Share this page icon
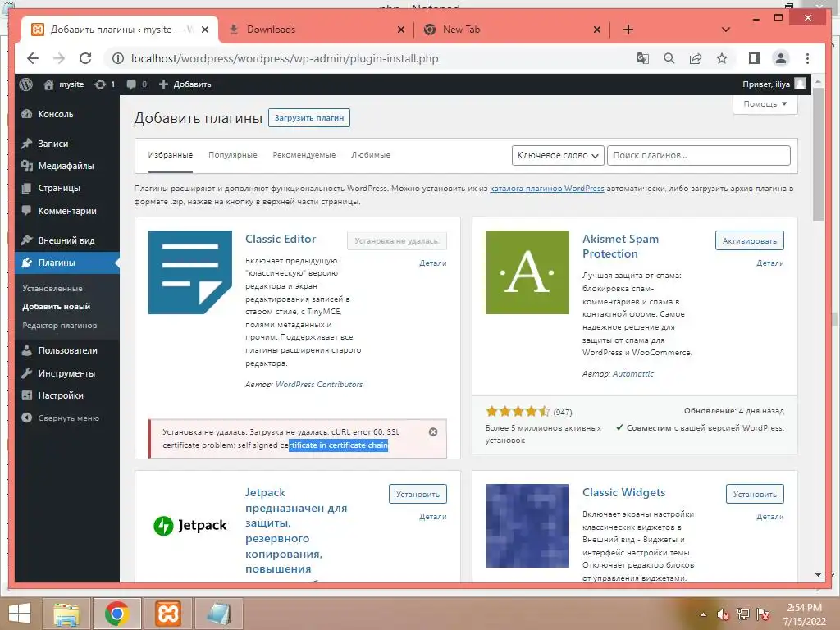The height and width of the screenshot is (630, 840). 696,58
